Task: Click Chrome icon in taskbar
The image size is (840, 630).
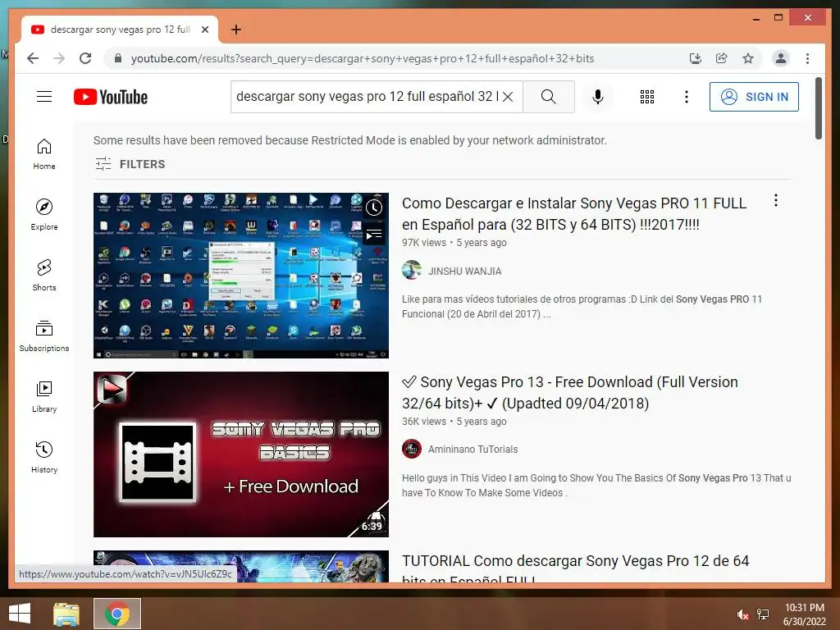Action: click(117, 614)
